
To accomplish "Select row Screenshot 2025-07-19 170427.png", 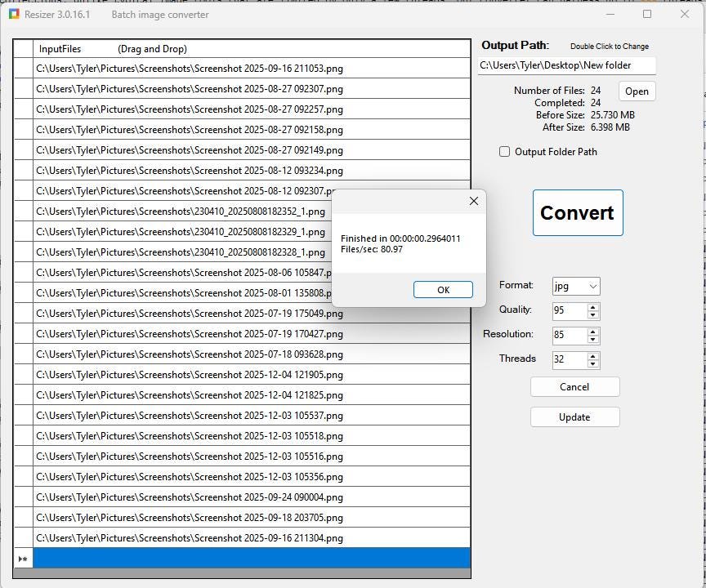I will click(252, 334).
